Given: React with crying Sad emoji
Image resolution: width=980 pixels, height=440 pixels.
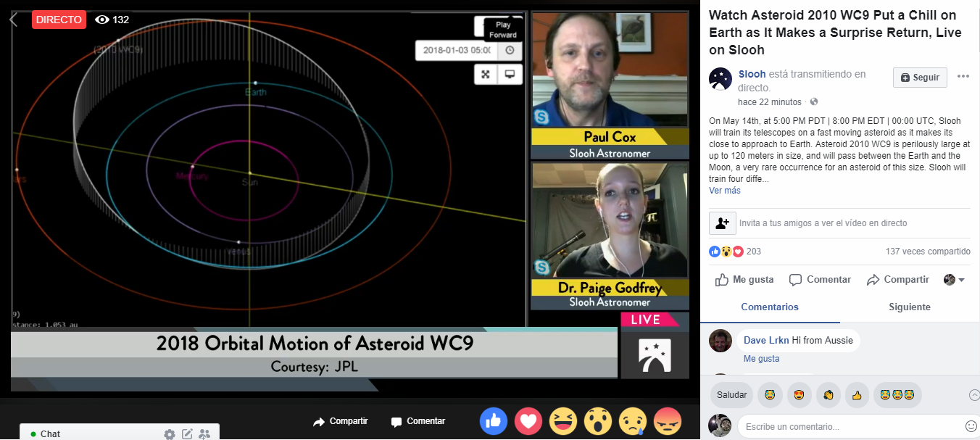Looking at the screenshot, I should [632, 420].
